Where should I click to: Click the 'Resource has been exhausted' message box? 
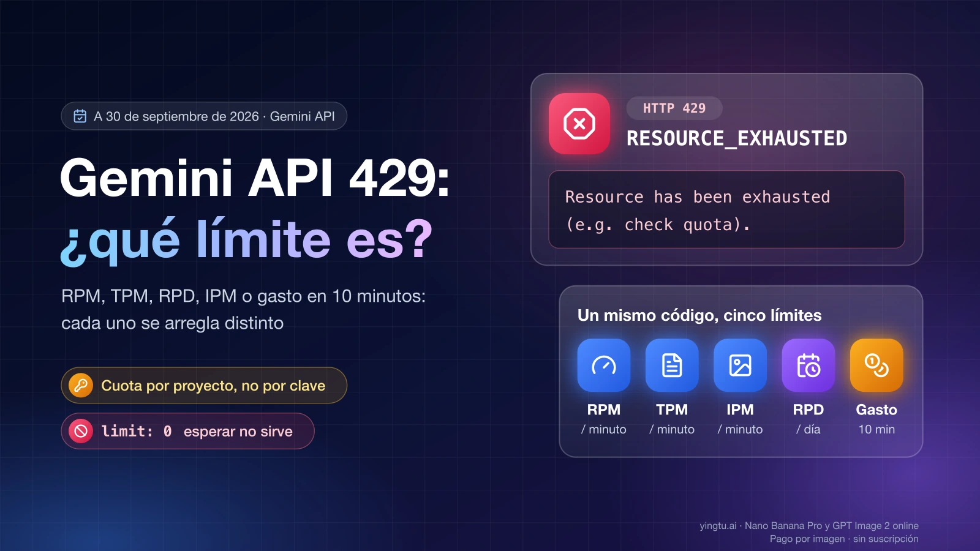(726, 209)
